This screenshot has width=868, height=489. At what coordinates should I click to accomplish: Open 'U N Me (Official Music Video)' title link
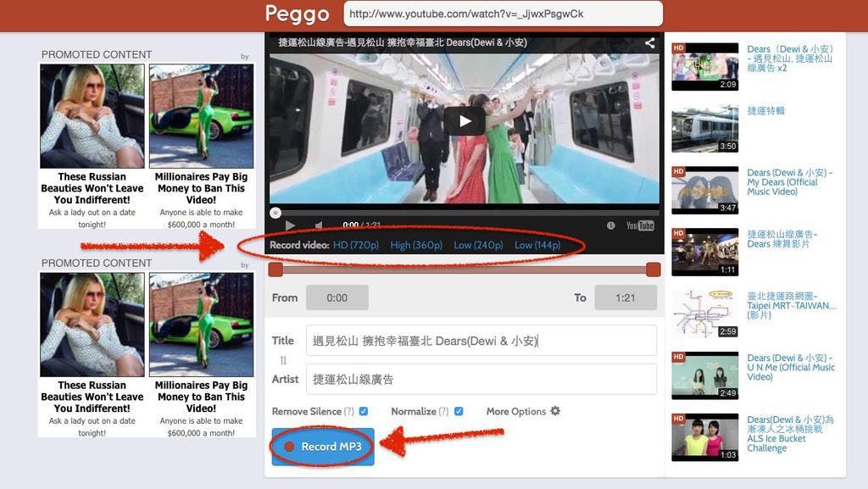(x=791, y=367)
